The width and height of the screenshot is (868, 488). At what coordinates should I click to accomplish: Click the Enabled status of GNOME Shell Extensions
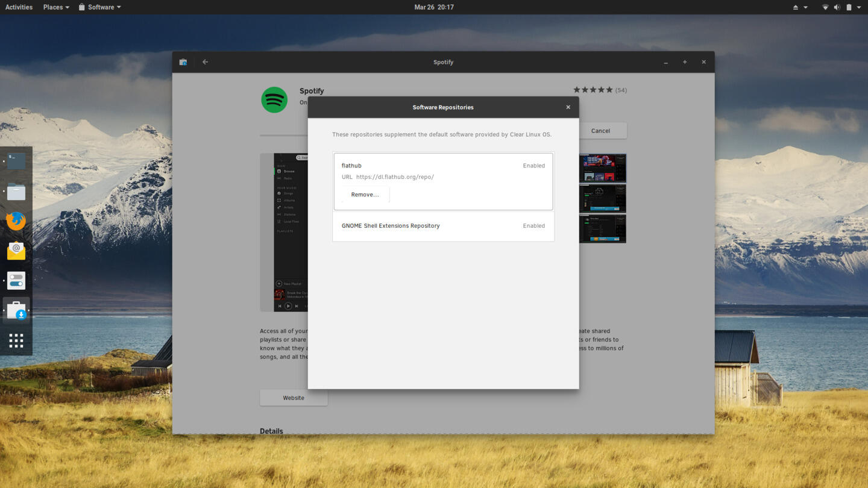[533, 226]
